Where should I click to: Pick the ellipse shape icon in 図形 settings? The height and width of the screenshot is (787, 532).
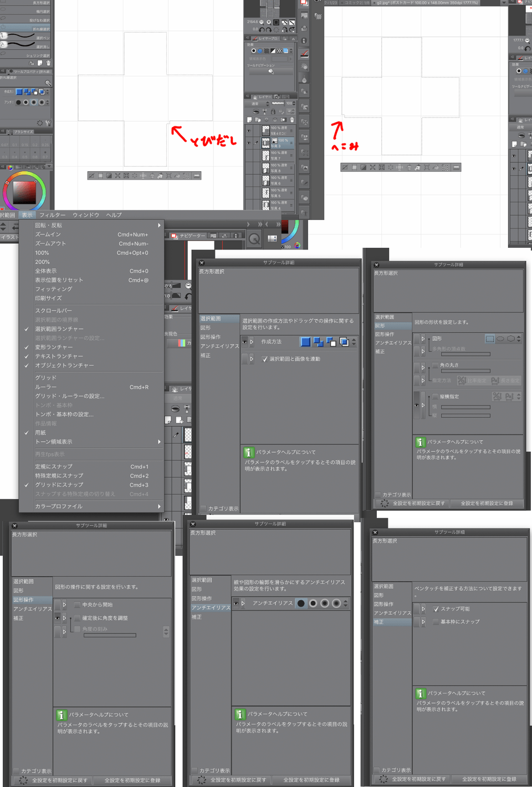500,339
